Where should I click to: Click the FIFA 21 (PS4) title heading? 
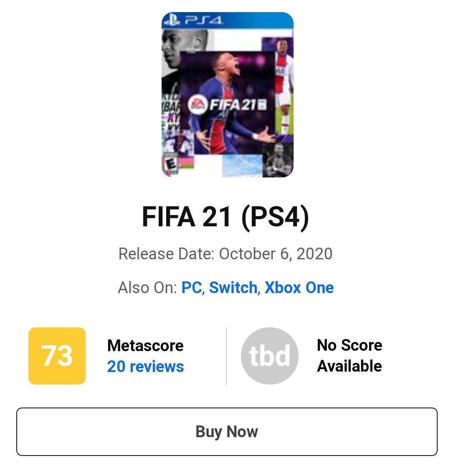point(225,217)
